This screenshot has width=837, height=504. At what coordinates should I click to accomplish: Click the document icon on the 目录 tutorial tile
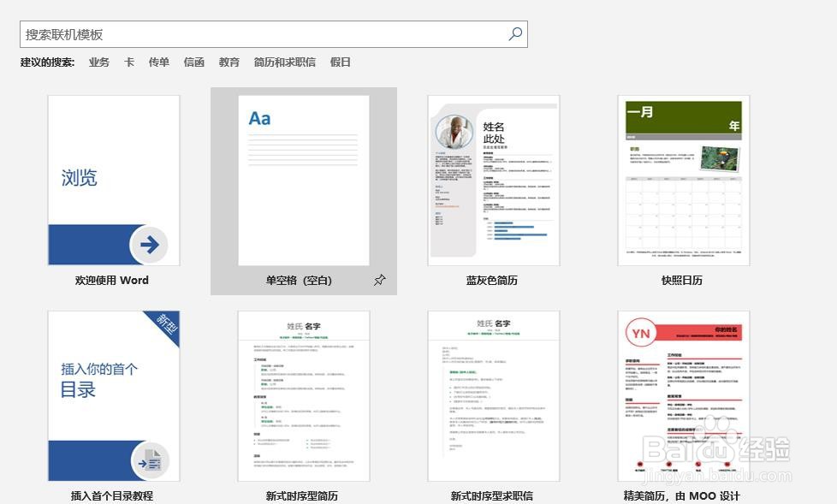[151, 460]
